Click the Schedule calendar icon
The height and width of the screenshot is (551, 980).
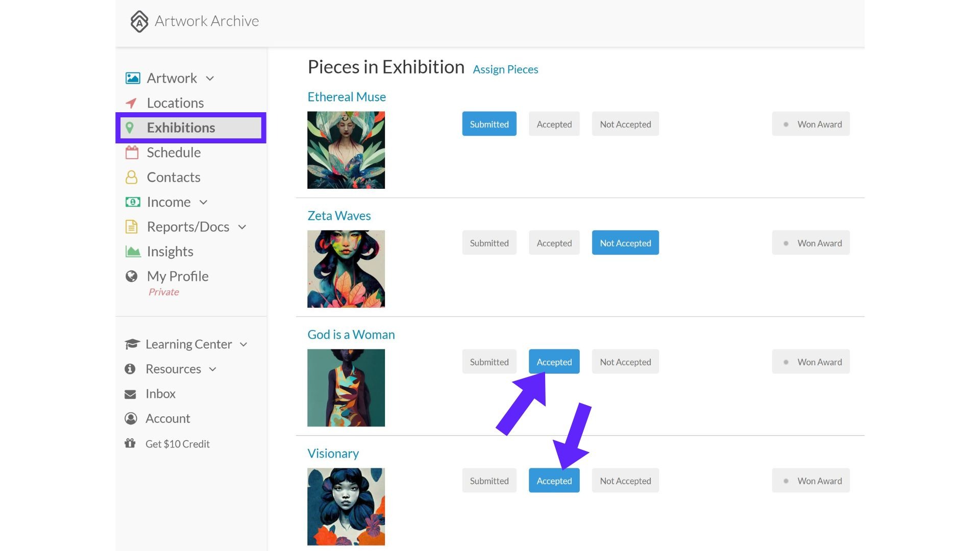click(132, 153)
